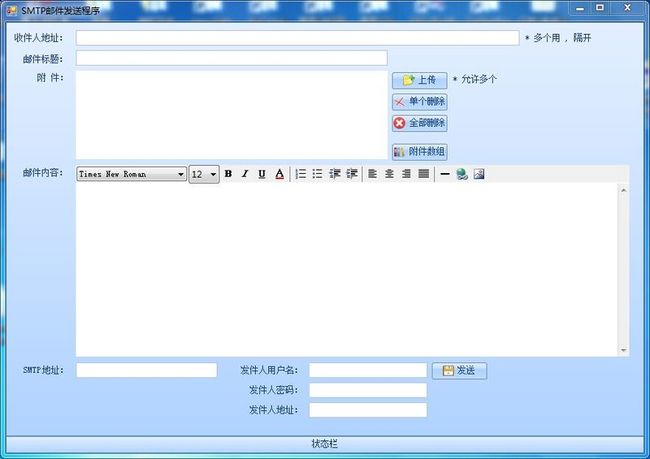This screenshot has height=459, width=650.
Task: Align text to the right
Action: click(406, 174)
